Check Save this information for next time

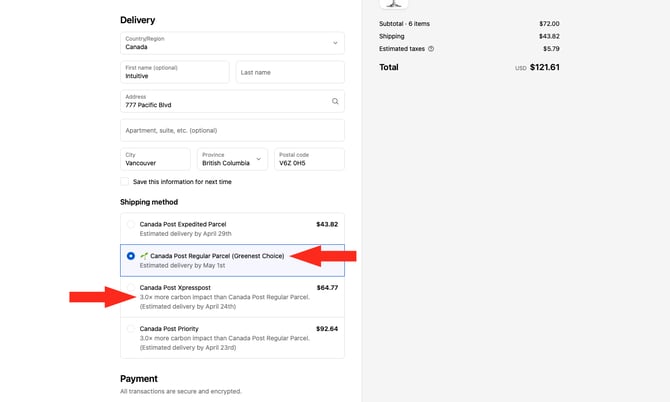click(x=124, y=182)
